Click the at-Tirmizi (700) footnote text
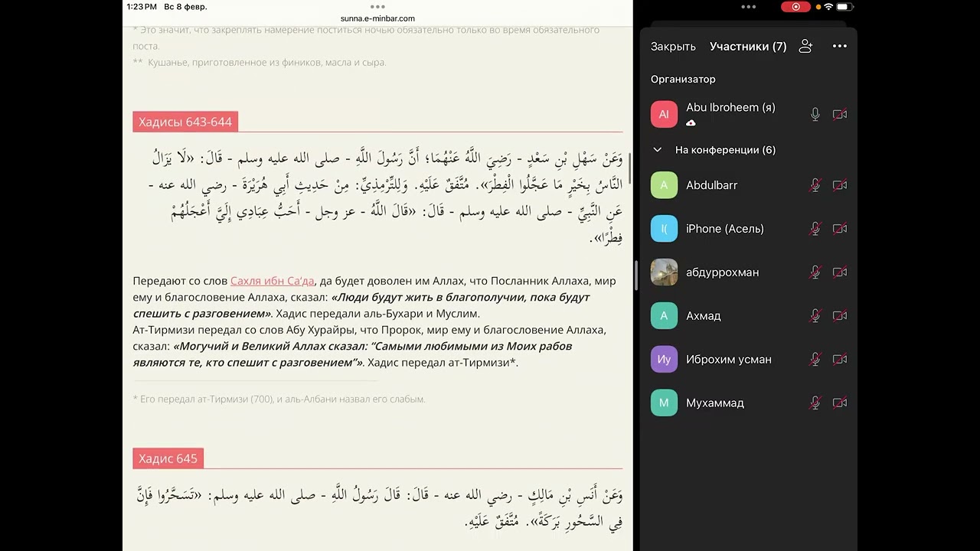Screen dimensions: 980x551 coord(279,399)
